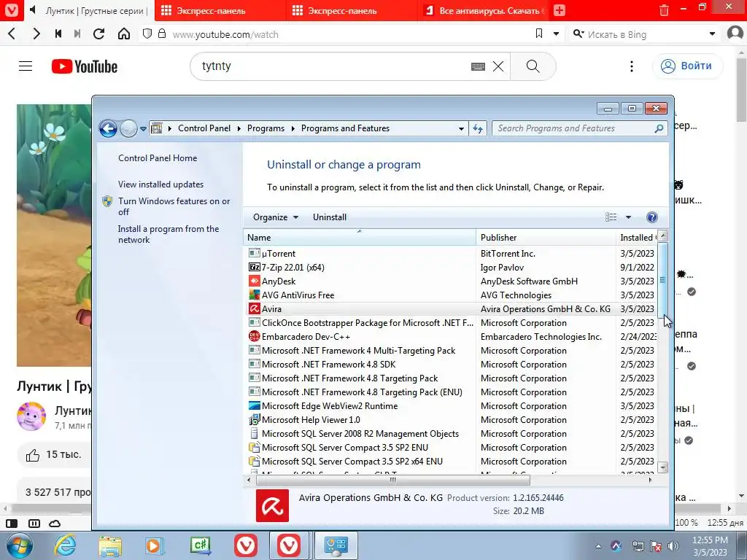Image resolution: width=747 pixels, height=560 pixels.
Task: Select the µTorrent program entry
Action: [450, 253]
